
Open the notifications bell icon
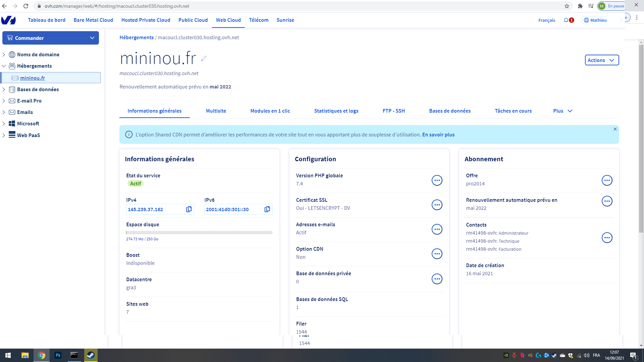tap(566, 20)
